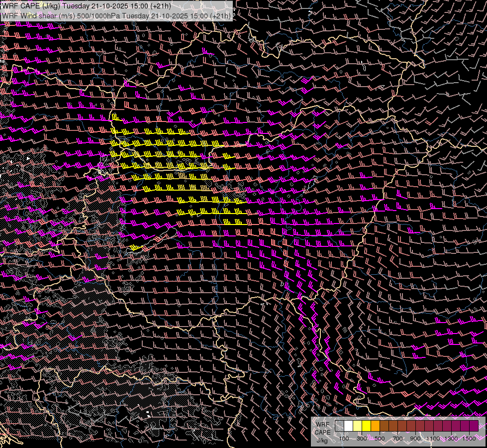Click the brown swatch right of orange
This screenshot has height=448, width=487.
(x=385, y=426)
